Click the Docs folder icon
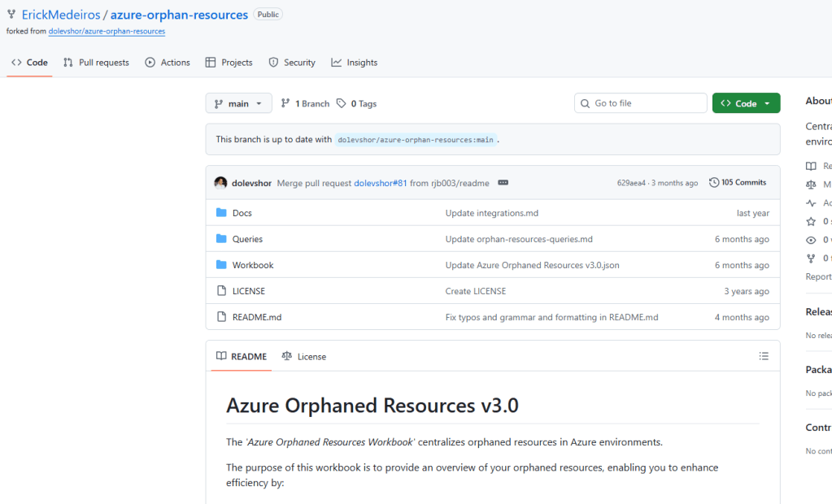 [x=221, y=213]
